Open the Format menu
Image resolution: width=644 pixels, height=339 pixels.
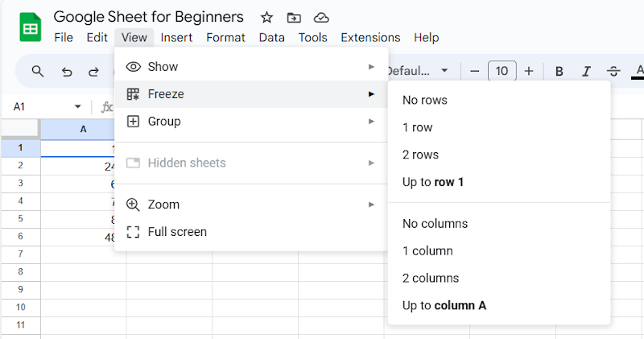[225, 37]
